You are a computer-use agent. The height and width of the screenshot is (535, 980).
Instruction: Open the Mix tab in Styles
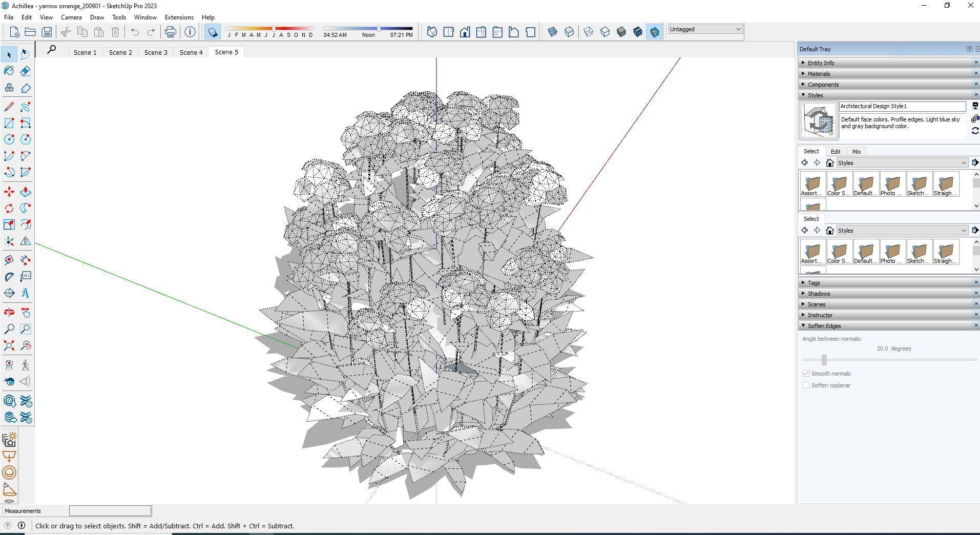[x=857, y=152]
